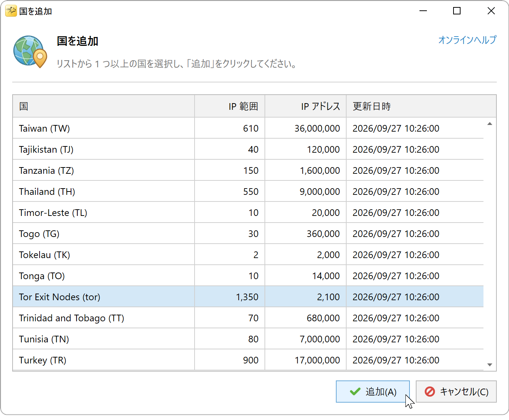Screen dimensions: 509x420
Task: Click IP address value 120,000
Action: coord(323,149)
